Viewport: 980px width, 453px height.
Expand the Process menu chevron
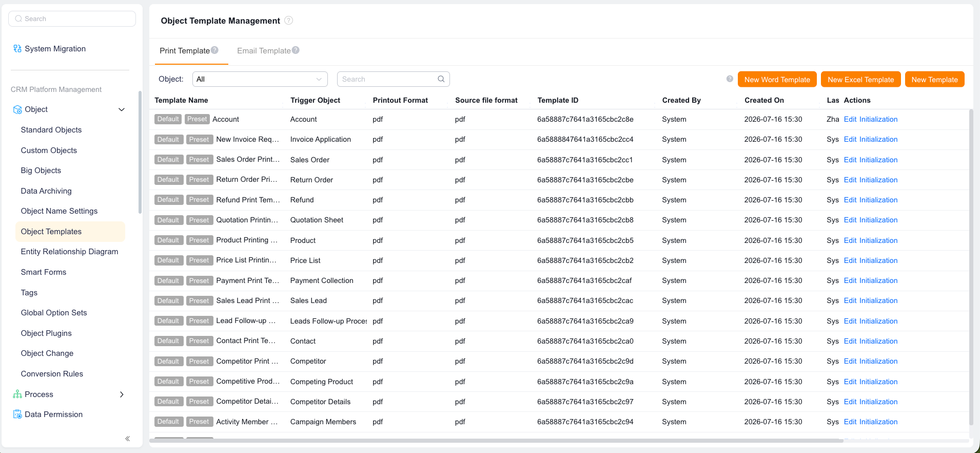(122, 394)
